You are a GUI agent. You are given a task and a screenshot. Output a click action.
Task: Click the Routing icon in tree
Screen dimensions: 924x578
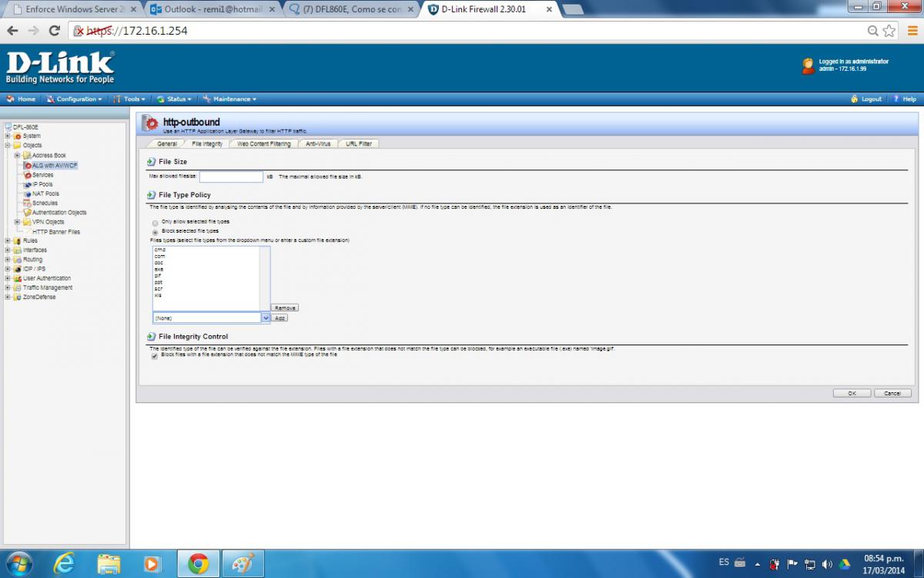pos(17,260)
